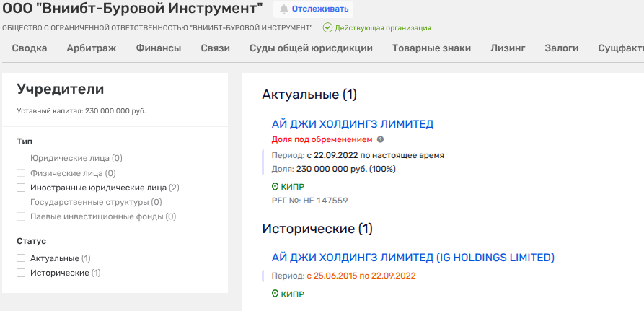Viewport: 644px width, 311px height.
Task: Open the Залоги tab
Action: point(562,48)
